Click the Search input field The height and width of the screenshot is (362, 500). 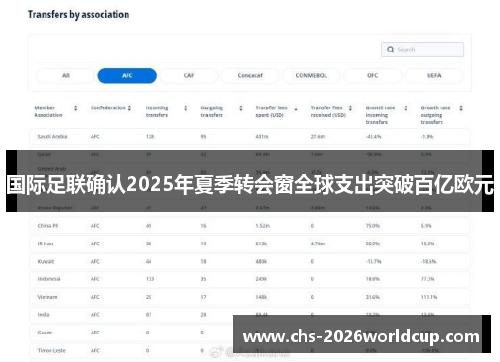click(x=422, y=49)
